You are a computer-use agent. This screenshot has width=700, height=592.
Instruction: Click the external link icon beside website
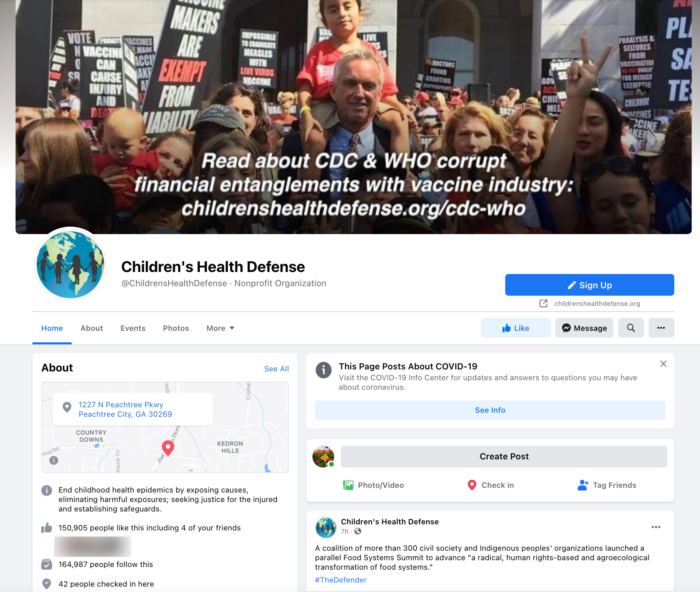pos(543,303)
